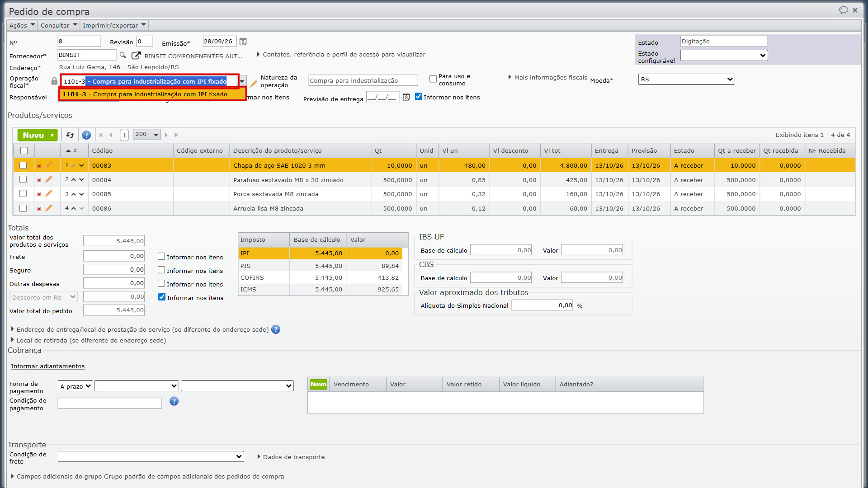The width and height of the screenshot is (868, 488).
Task: Open BINSIT supplier record external-link icon
Action: point(136,55)
